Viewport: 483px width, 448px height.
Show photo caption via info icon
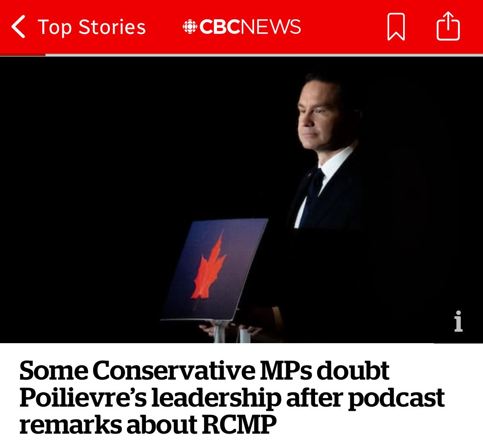458,321
